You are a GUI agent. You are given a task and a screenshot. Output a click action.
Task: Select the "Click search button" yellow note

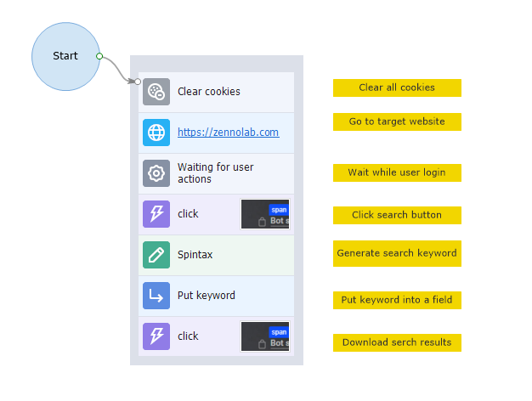(x=397, y=215)
